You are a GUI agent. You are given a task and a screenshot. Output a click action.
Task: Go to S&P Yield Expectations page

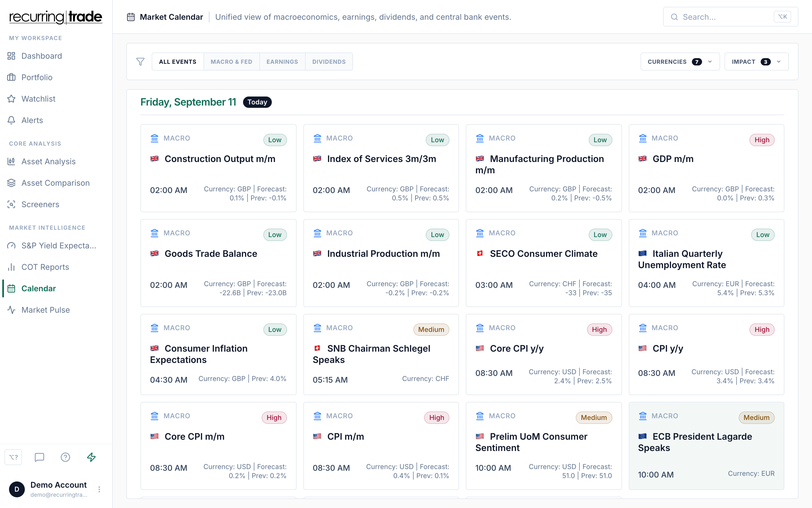click(x=56, y=246)
